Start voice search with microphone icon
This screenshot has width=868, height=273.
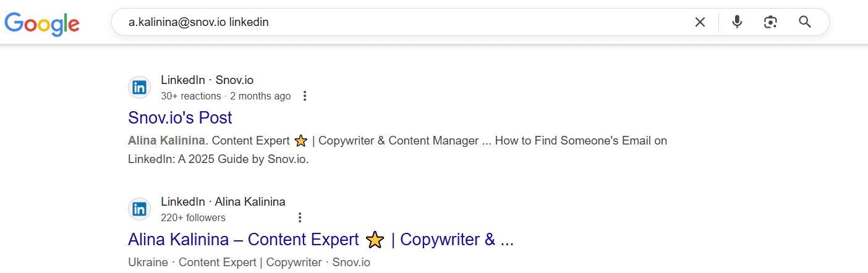click(737, 22)
